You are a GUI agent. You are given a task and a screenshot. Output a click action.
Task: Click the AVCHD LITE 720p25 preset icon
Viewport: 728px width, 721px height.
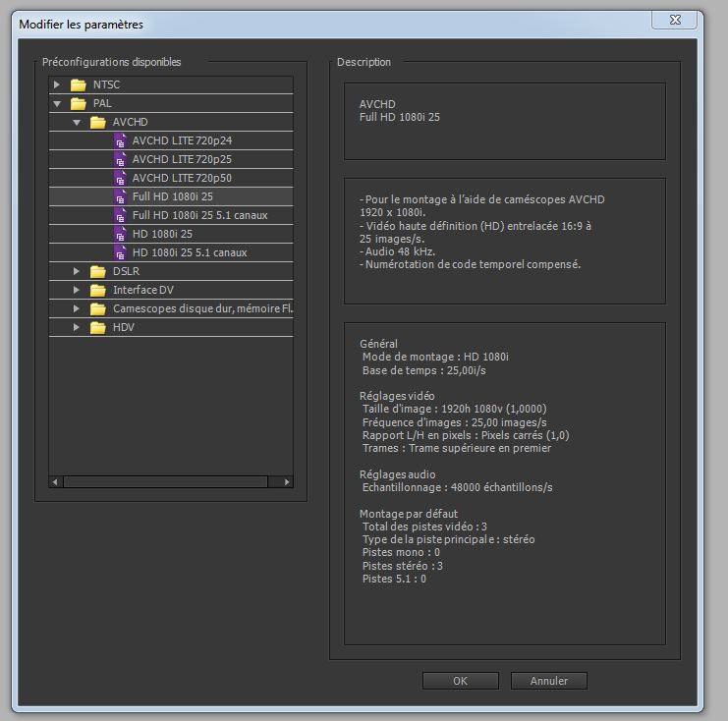coord(120,160)
